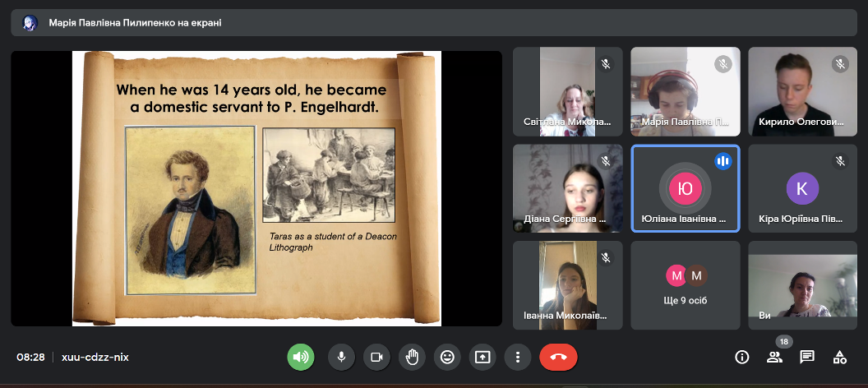Select Марія Павлівна's video tile

coord(686,91)
